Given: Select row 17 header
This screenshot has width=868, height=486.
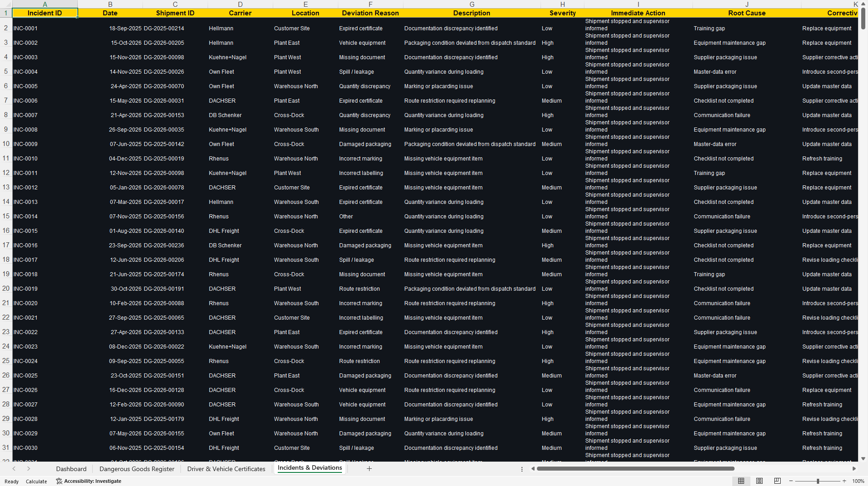Looking at the screenshot, I should click(x=6, y=245).
